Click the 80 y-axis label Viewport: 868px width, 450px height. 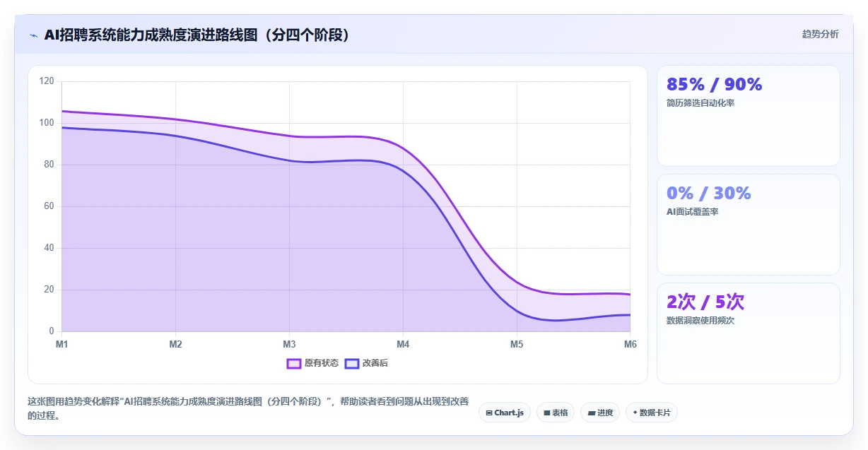pyautogui.click(x=49, y=165)
